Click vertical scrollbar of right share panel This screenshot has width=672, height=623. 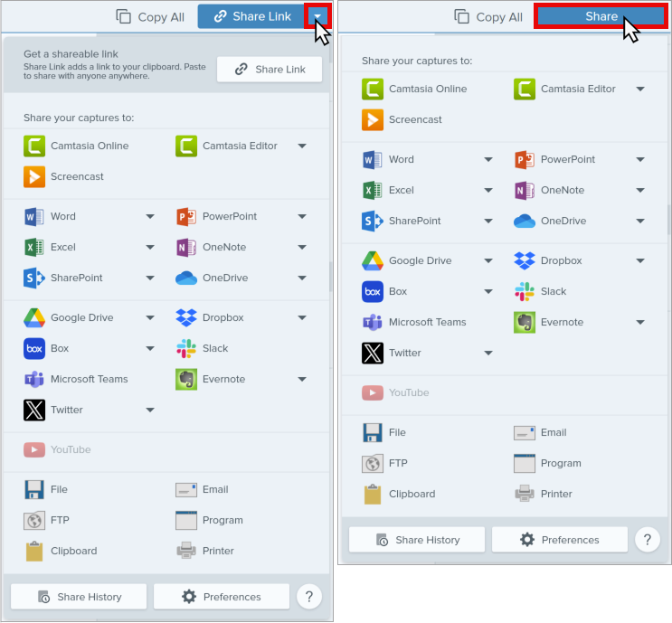669,220
